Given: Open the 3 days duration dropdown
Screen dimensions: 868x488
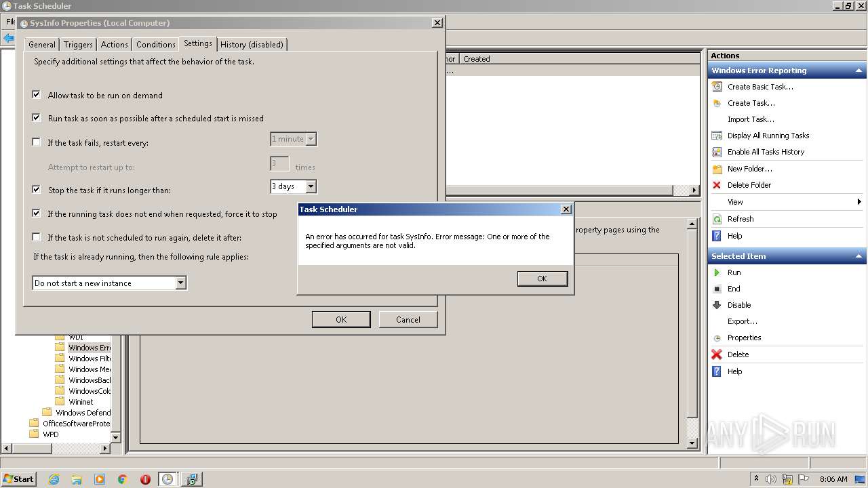Looking at the screenshot, I should click(311, 186).
